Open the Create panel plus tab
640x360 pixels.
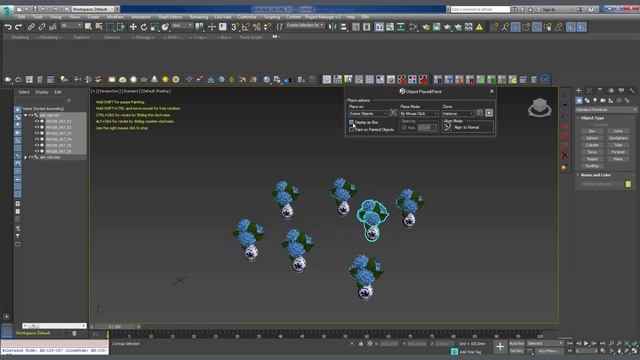click(x=578, y=91)
